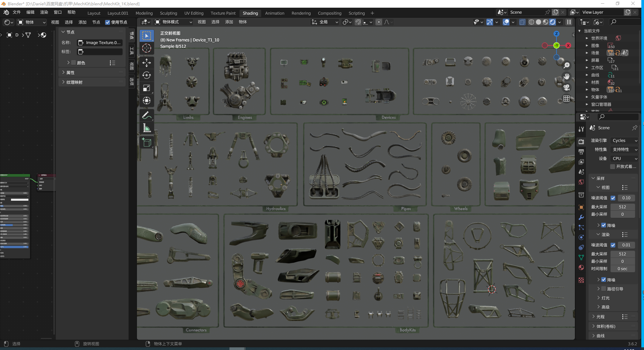Screen dimensions: 644x350
Task: Open the 渲染引擎 Cycles dropdown
Action: point(624,141)
